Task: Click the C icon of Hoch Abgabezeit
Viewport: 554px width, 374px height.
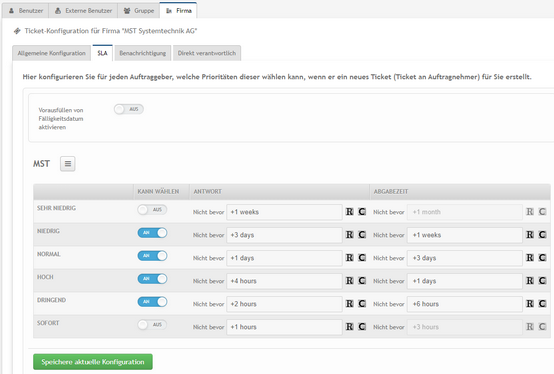Action: [x=542, y=280]
